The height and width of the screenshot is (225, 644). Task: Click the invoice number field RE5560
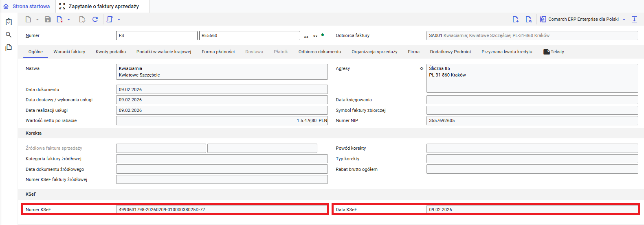[x=249, y=36]
